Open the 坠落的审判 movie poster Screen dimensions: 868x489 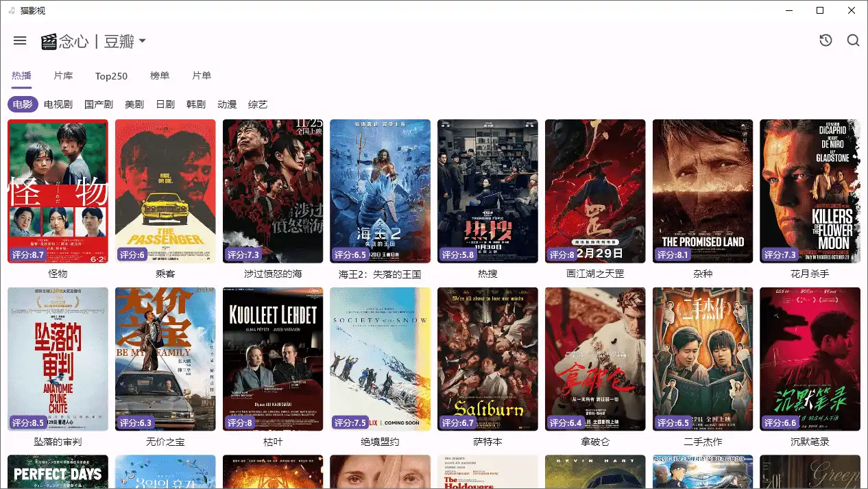point(58,359)
